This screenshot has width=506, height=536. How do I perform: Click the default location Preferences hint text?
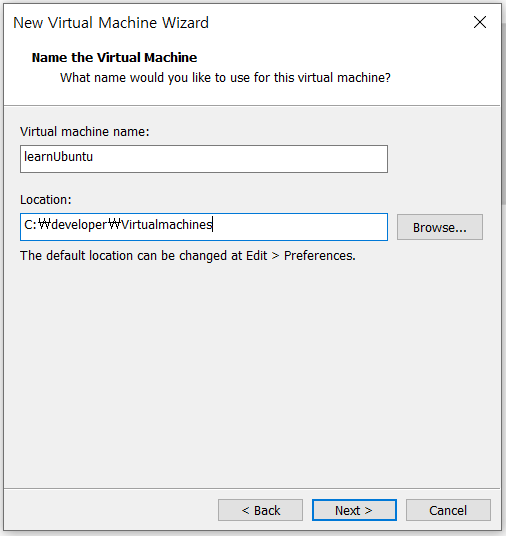[x=188, y=256]
